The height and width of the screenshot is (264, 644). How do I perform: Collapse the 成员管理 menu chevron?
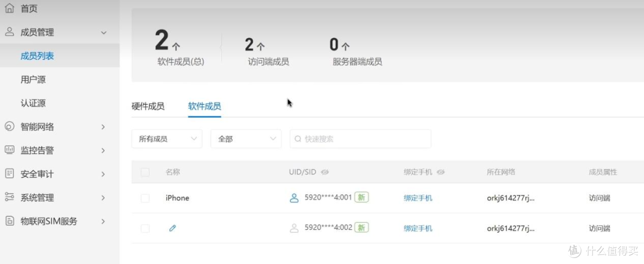coord(104,32)
